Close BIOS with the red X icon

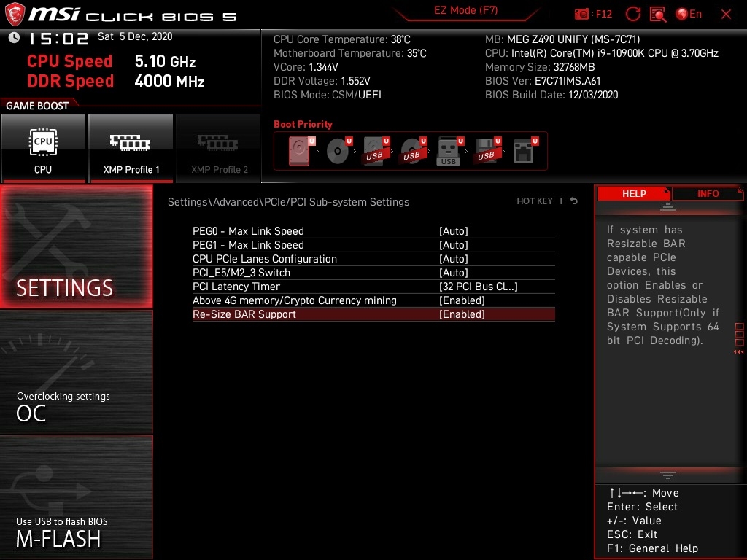[726, 14]
